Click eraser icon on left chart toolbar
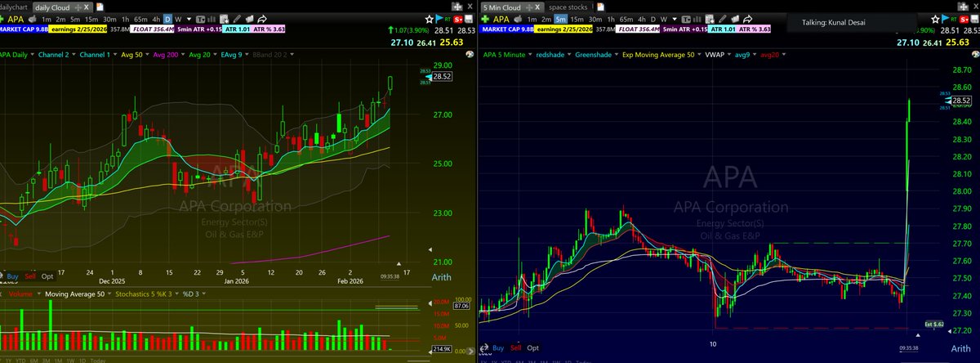 (249, 20)
